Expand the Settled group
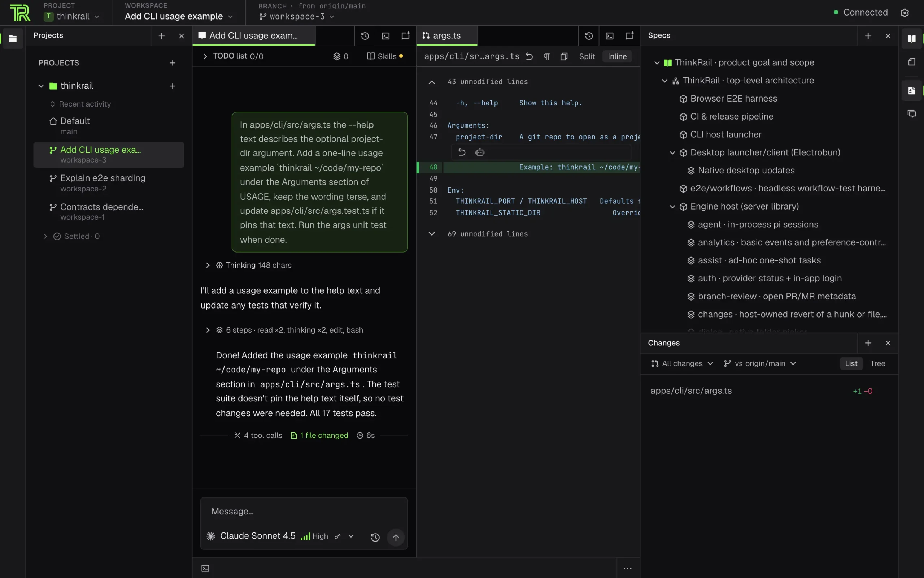The image size is (924, 578). click(72, 236)
